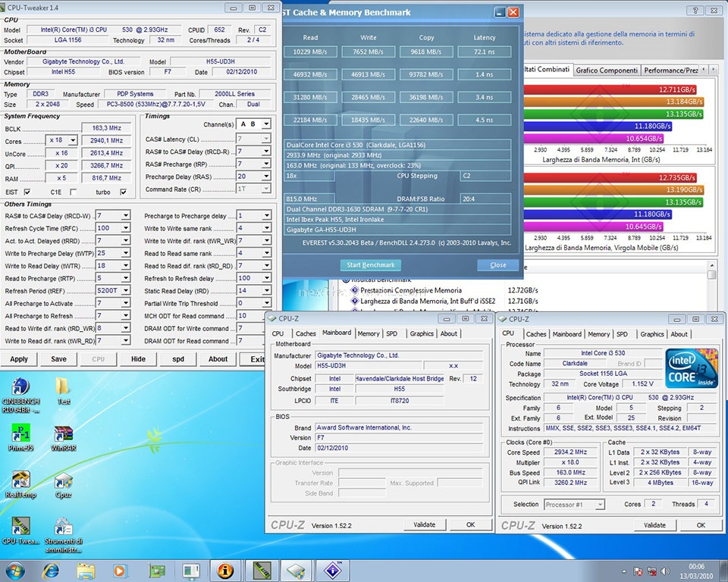The width and height of the screenshot is (728, 582).
Task: Click Prestazioni Complessive Memoria diamond icon
Action: tap(355, 290)
